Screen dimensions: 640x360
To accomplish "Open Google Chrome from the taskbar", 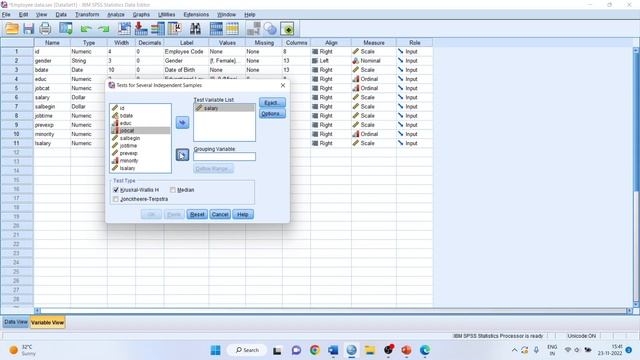I will [x=315, y=350].
